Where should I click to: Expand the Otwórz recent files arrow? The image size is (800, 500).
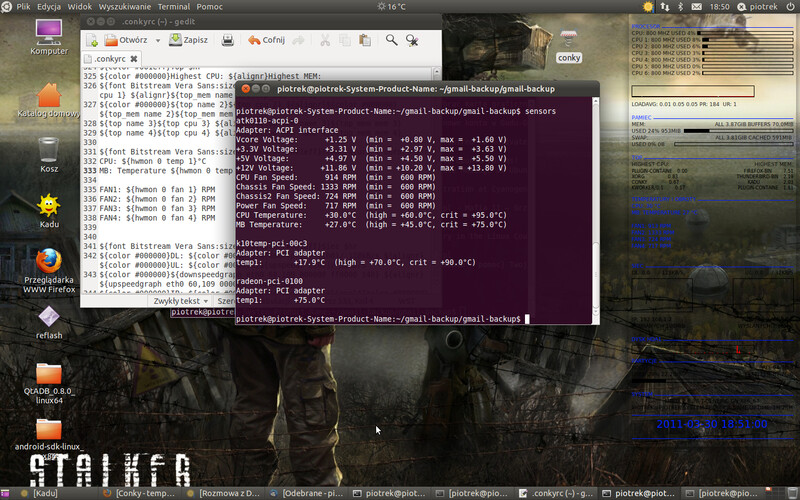[x=157, y=41]
